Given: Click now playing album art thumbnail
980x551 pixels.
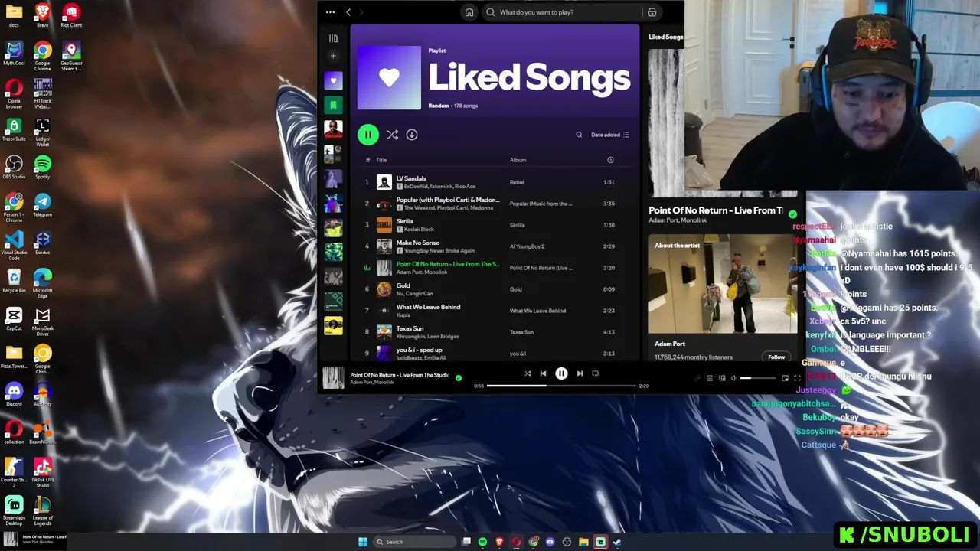Looking at the screenshot, I should click(x=333, y=378).
